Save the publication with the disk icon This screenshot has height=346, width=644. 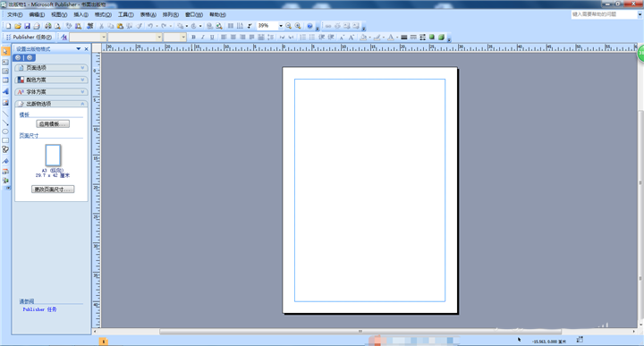[x=27, y=26]
